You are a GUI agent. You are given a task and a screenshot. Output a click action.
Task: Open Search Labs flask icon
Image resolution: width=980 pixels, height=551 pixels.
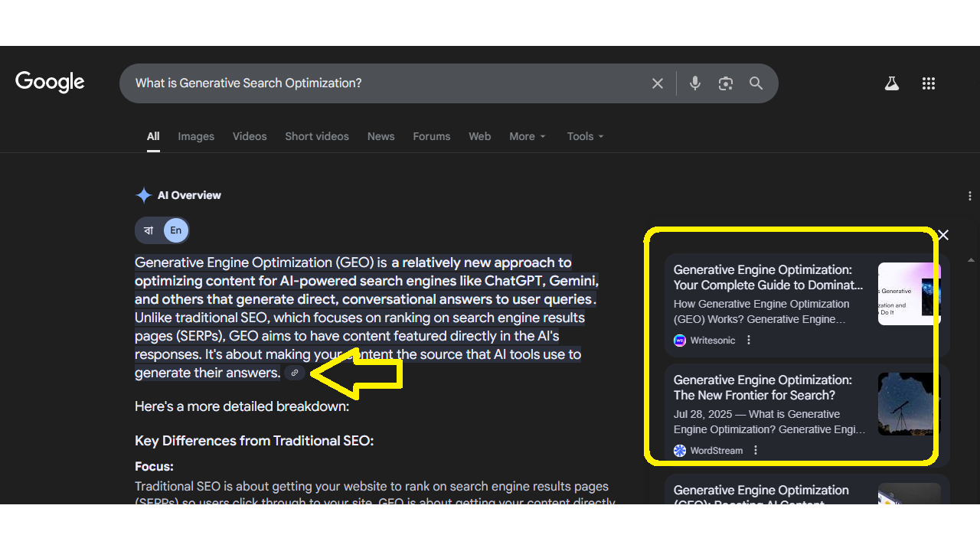point(891,83)
